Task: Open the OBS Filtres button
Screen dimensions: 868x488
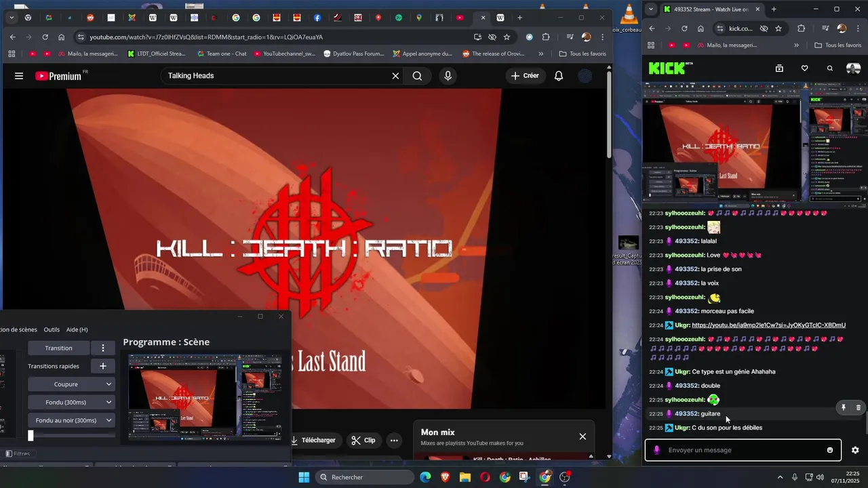Action: (18, 453)
